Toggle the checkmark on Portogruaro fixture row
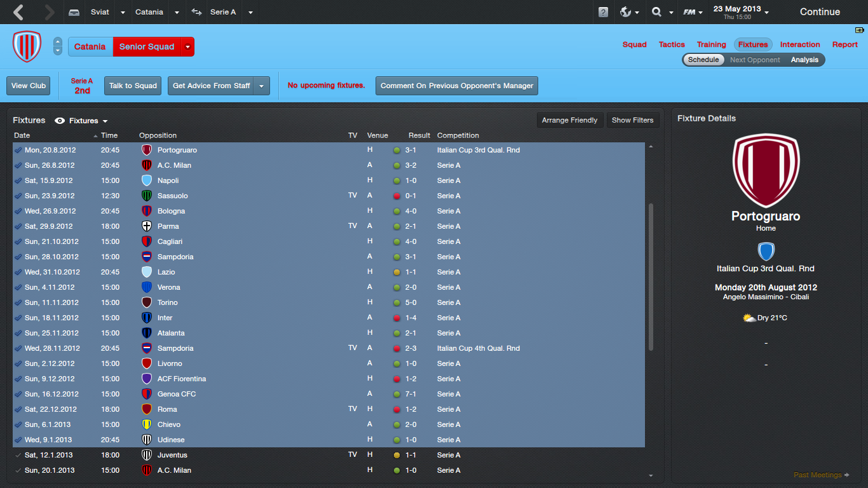 coord(18,150)
